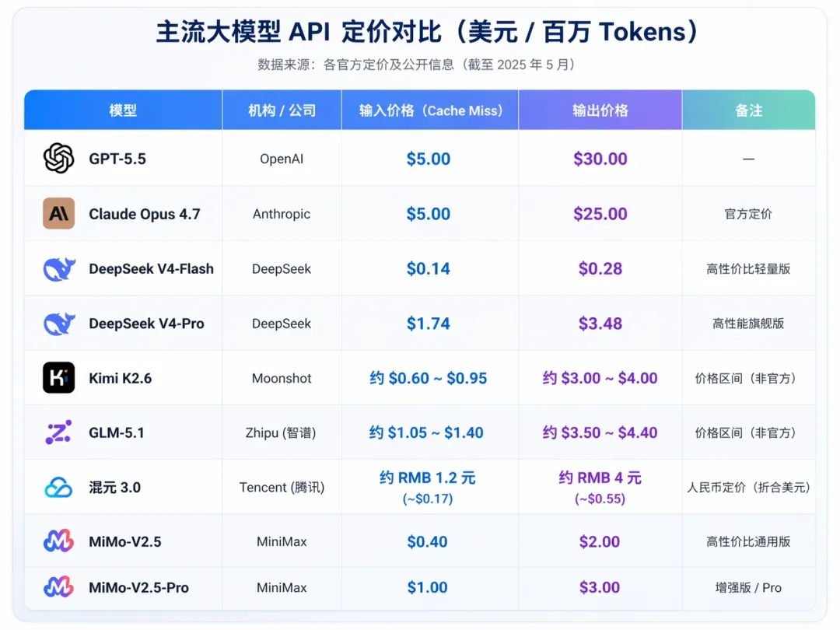Click the Anthropic company cell

tap(282, 214)
